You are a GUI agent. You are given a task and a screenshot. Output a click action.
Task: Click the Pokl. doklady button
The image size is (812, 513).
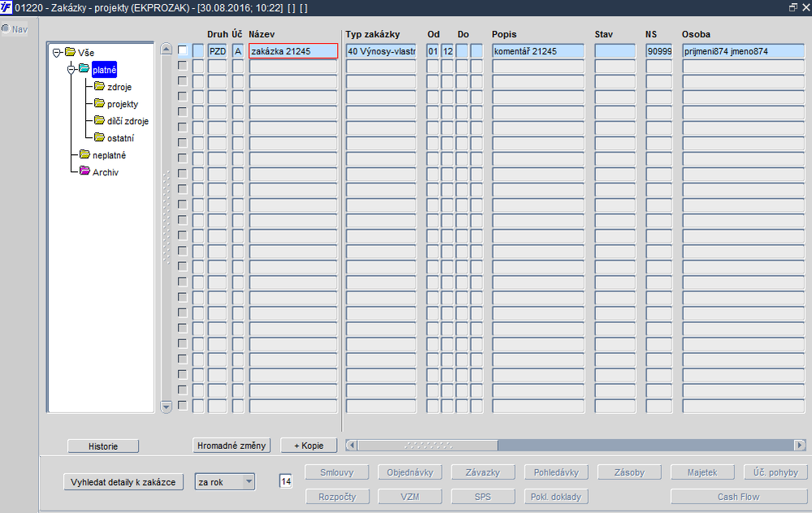click(x=556, y=497)
